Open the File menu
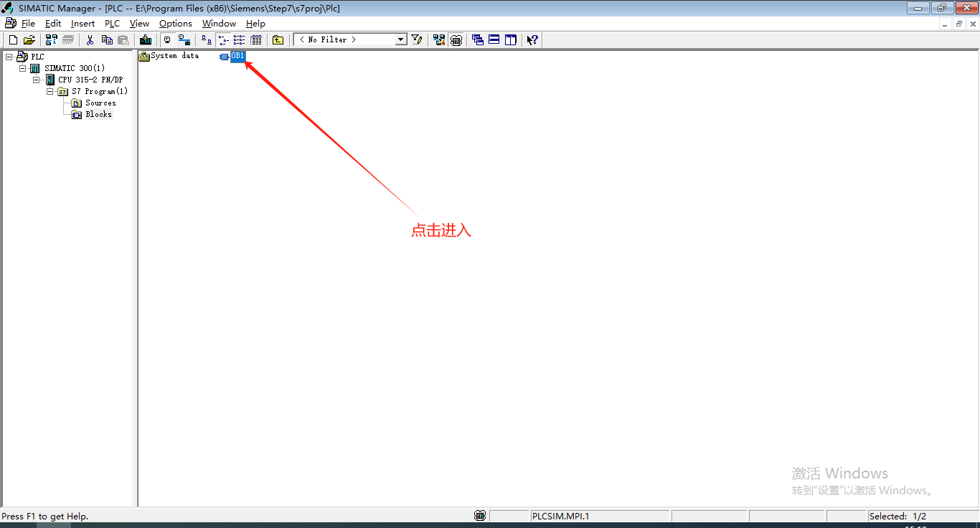The height and width of the screenshot is (528, 980). tap(28, 24)
